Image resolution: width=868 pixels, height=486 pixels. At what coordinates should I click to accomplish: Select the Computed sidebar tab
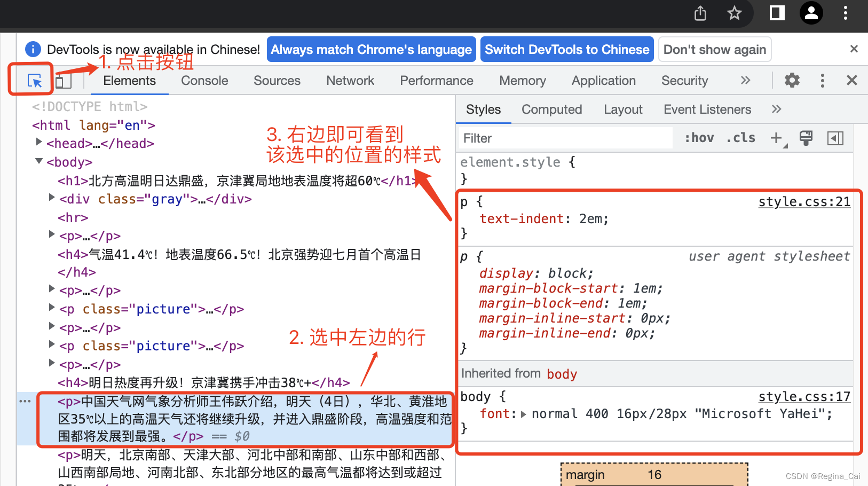pos(552,109)
